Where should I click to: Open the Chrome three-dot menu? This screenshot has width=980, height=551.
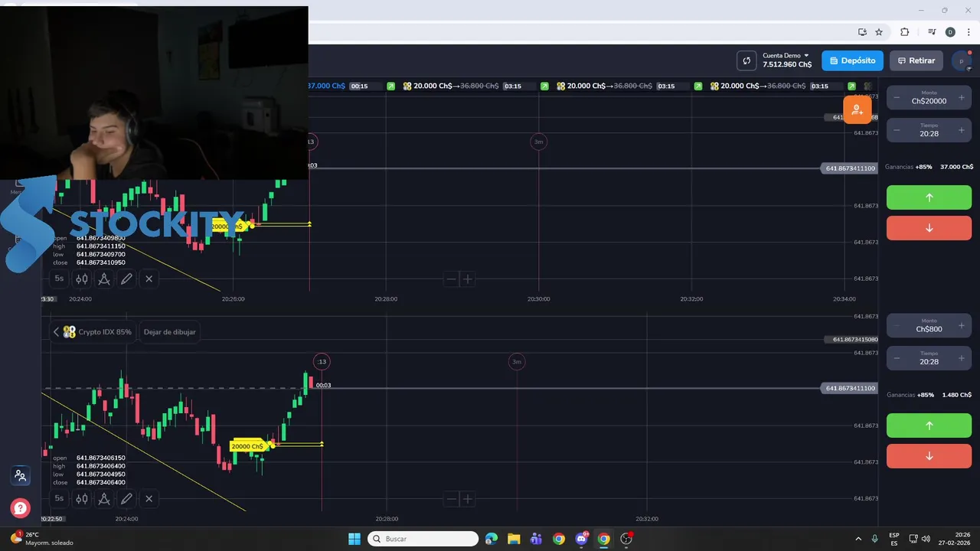point(969,32)
